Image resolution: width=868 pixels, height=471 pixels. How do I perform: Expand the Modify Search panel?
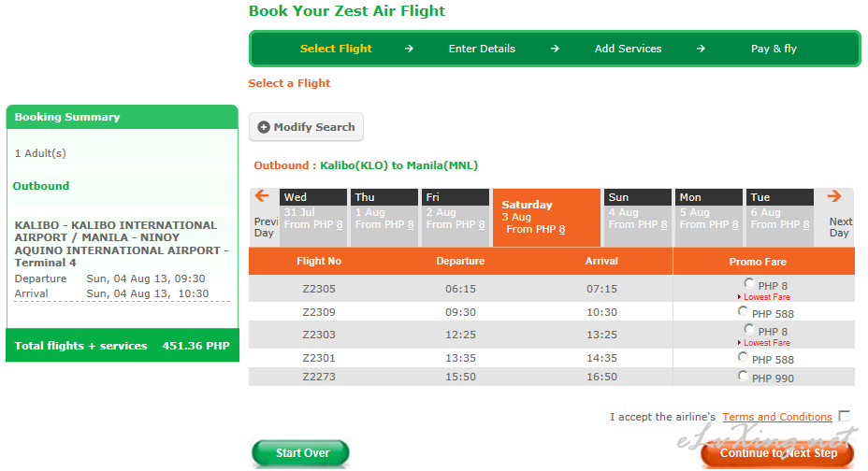point(306,127)
